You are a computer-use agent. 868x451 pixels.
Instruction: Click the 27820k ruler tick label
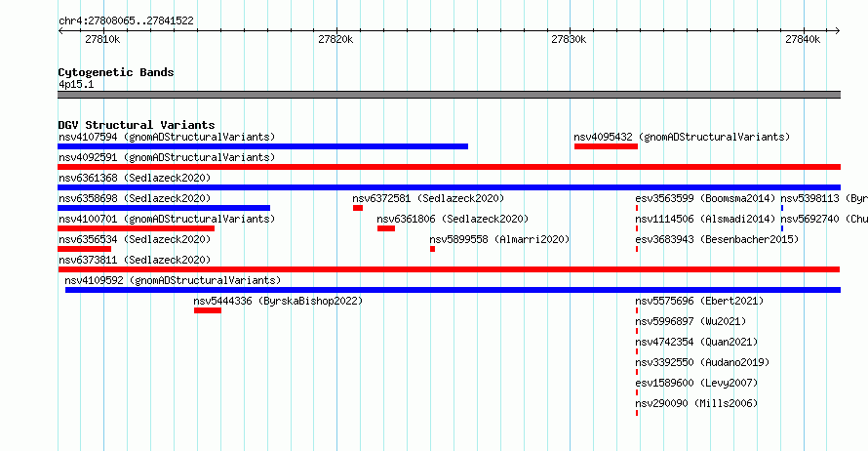pos(335,39)
